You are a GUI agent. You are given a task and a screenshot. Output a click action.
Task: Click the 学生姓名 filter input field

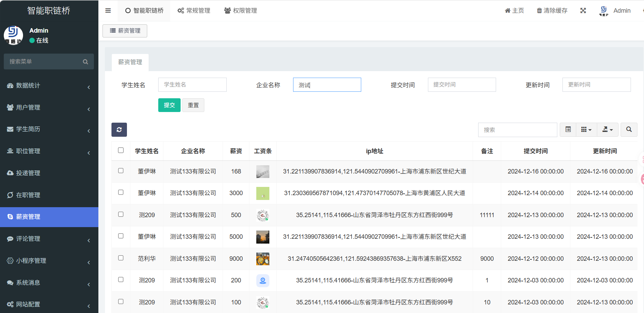pyautogui.click(x=192, y=85)
